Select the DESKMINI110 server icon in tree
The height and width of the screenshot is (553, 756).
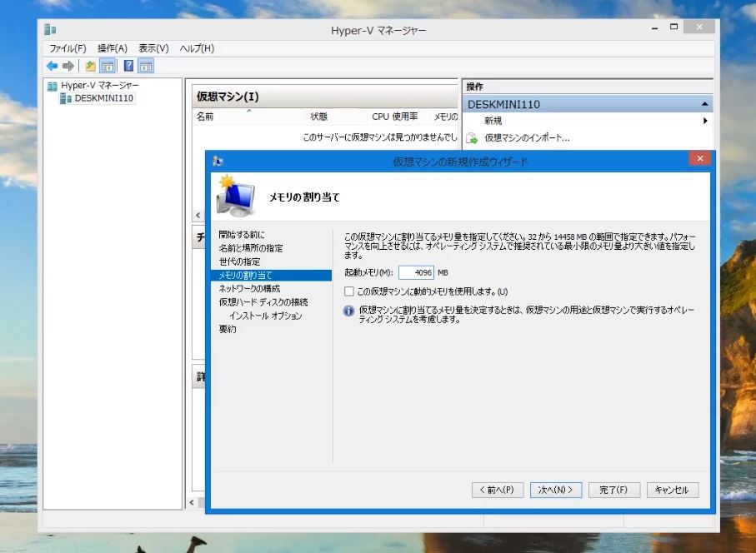click(66, 98)
